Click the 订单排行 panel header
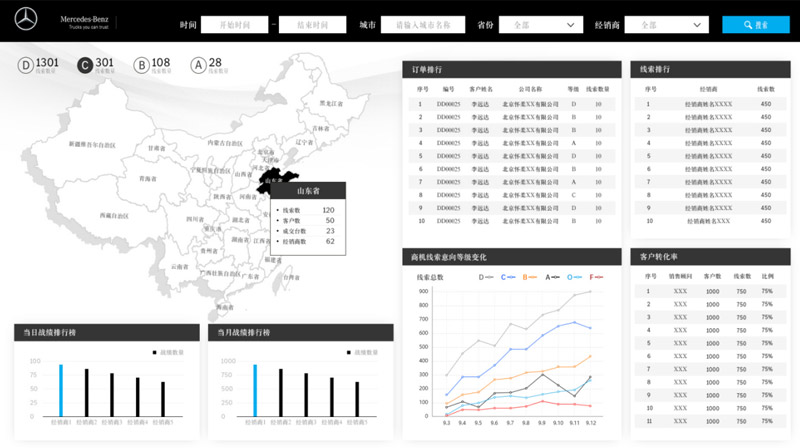 (x=510, y=70)
